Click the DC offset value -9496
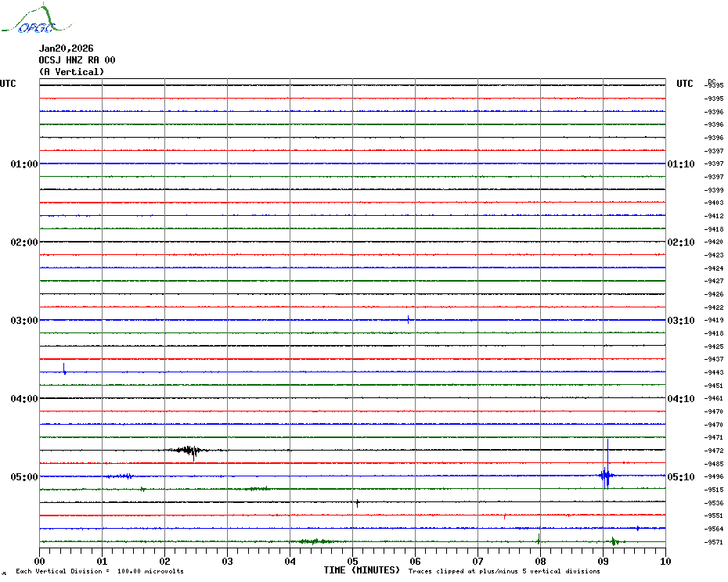Image resolution: width=728 pixels, height=582 pixels. pos(714,477)
